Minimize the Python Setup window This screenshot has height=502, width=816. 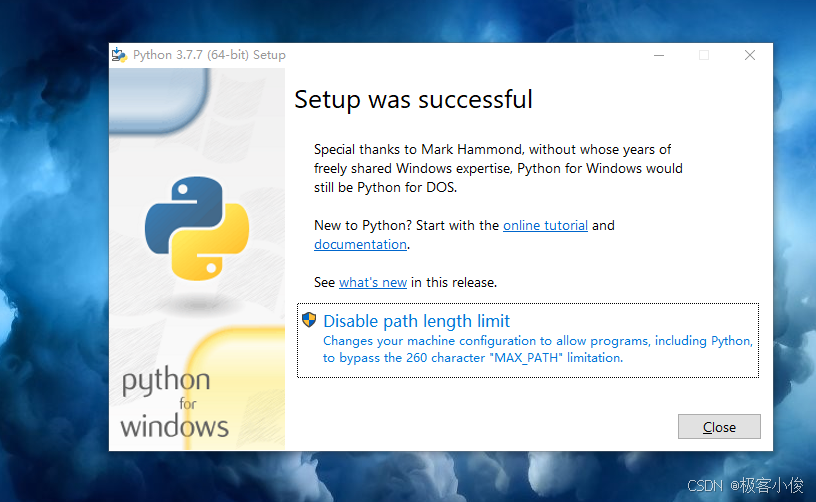659,55
